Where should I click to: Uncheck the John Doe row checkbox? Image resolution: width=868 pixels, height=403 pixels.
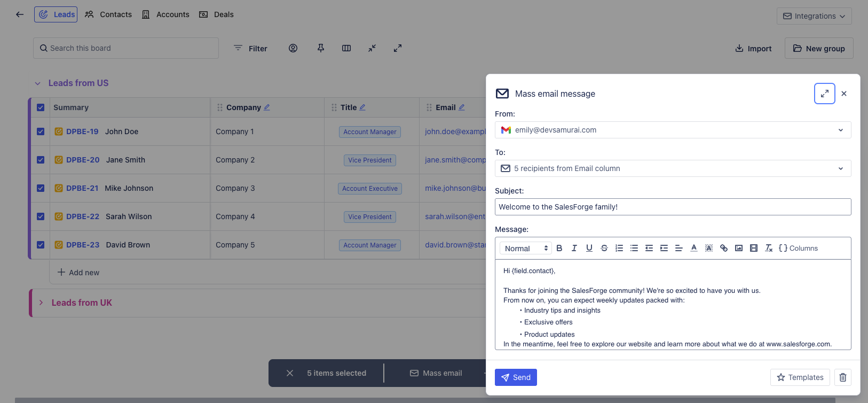click(x=41, y=131)
